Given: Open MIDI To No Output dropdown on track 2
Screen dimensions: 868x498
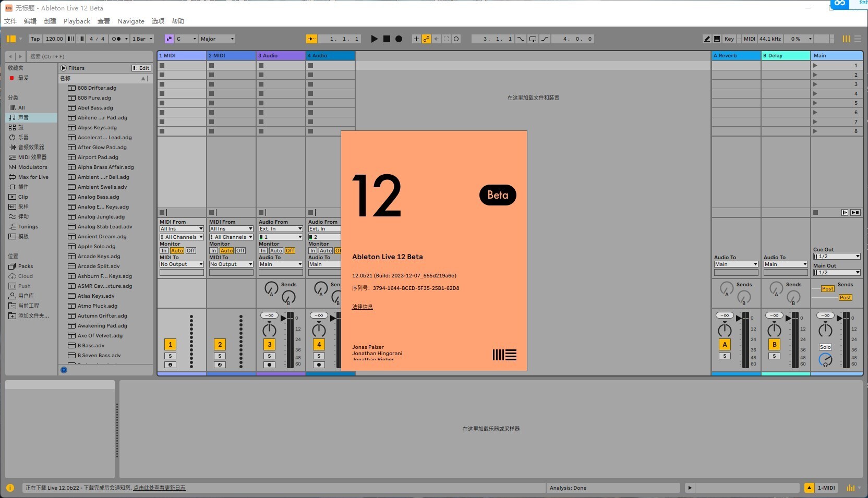Looking at the screenshot, I should tap(231, 264).
